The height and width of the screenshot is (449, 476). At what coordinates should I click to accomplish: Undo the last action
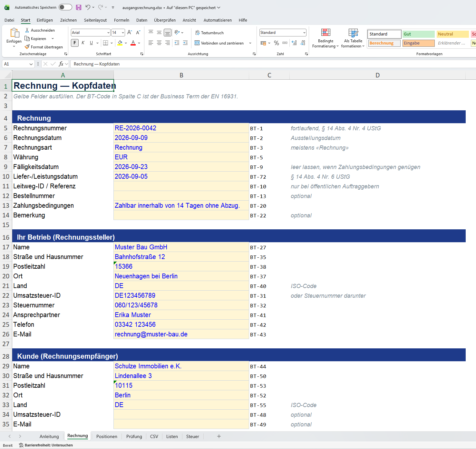click(x=88, y=7)
